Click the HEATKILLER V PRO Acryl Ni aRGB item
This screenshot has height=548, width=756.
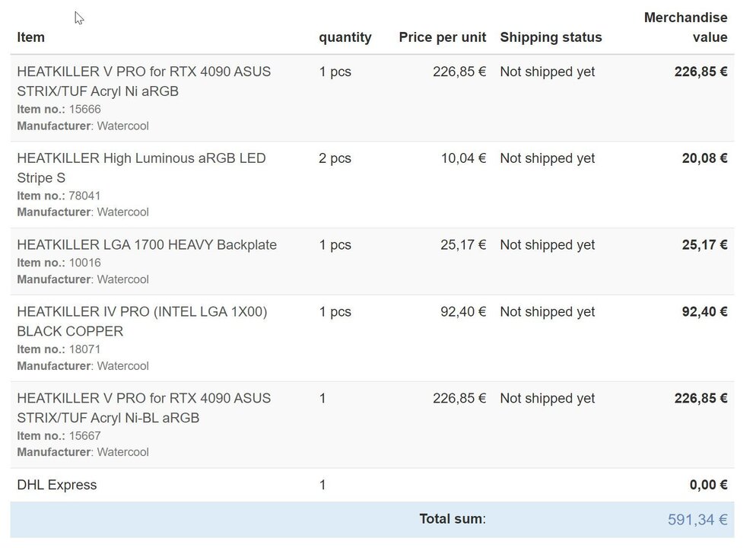[144, 81]
